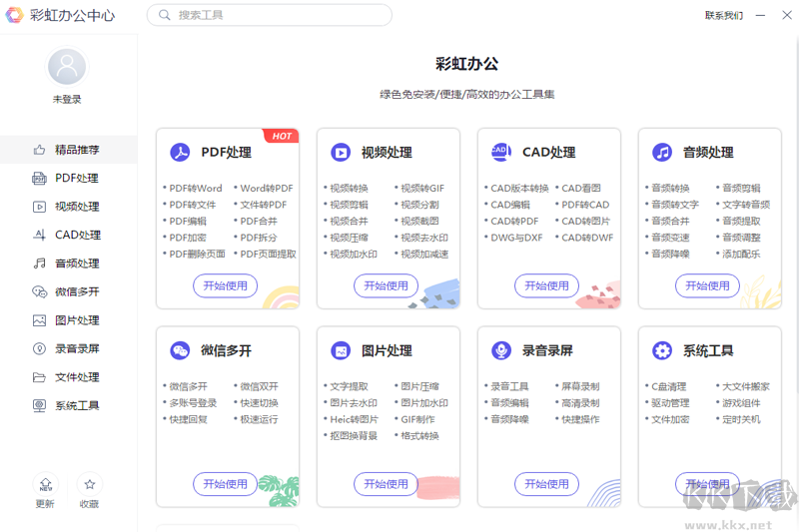799x532 pixels.
Task: Select the PDF合并 item
Action: (x=259, y=221)
